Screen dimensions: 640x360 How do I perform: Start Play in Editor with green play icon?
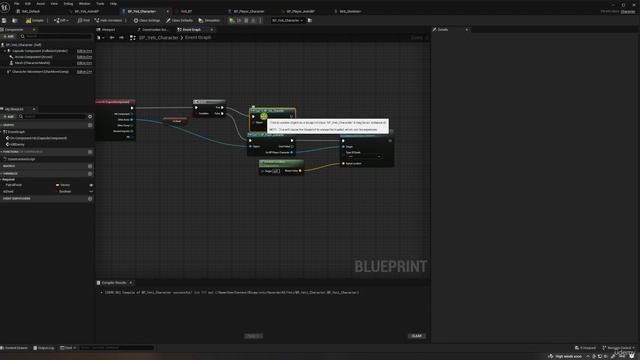232,20
